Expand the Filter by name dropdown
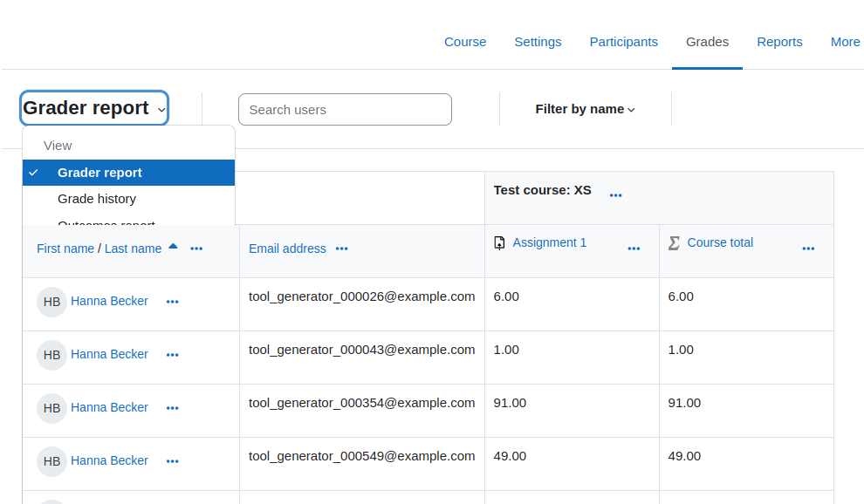 click(586, 109)
